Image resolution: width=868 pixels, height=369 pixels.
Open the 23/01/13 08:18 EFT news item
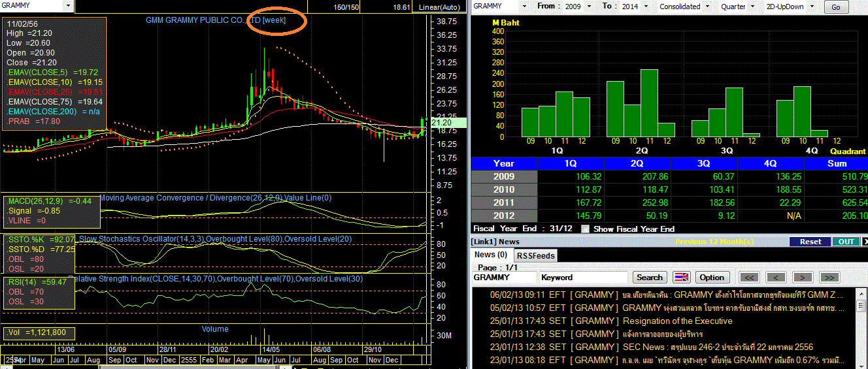pos(667,360)
